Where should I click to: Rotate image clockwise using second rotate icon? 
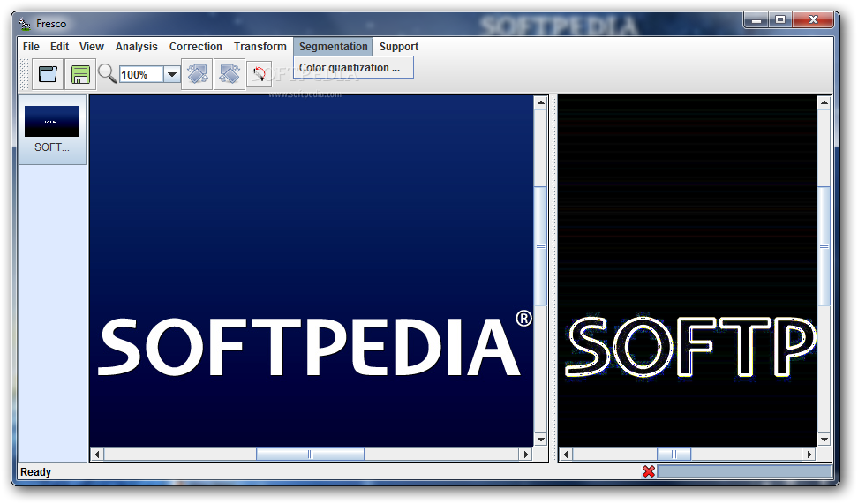coord(230,74)
